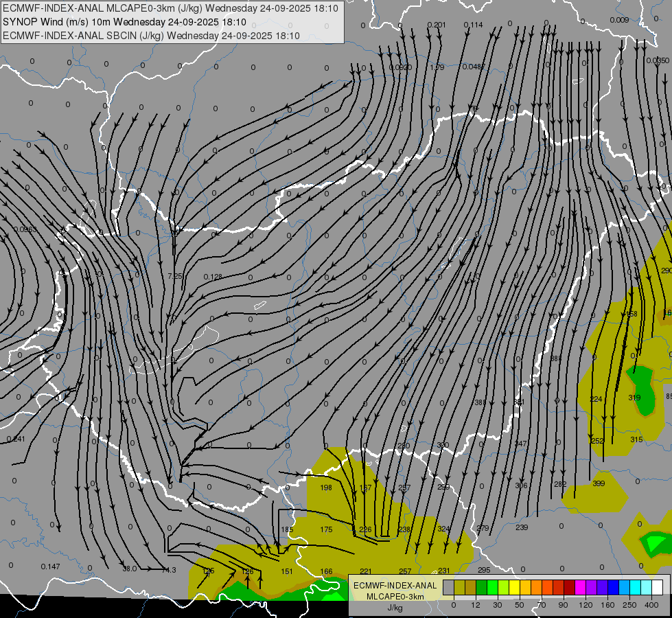Click legend tick label 90
Screen dimensions: 672x618
563,605
